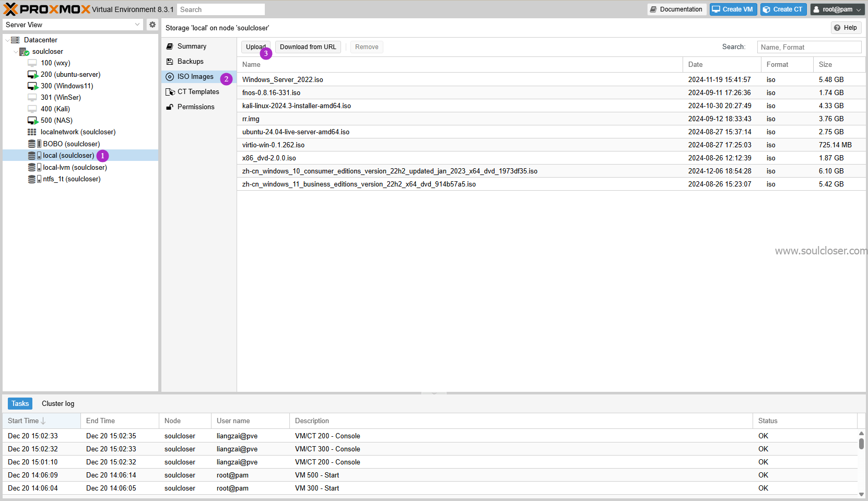
Task: Click the root@pam user icon
Action: pos(816,9)
